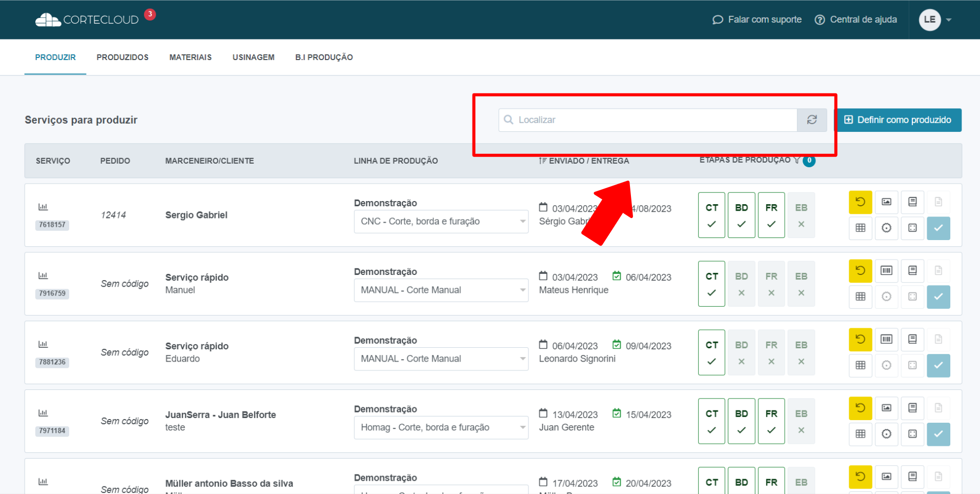The height and width of the screenshot is (494, 980).
Task: Click barcode icon for service 7916759
Action: (886, 271)
